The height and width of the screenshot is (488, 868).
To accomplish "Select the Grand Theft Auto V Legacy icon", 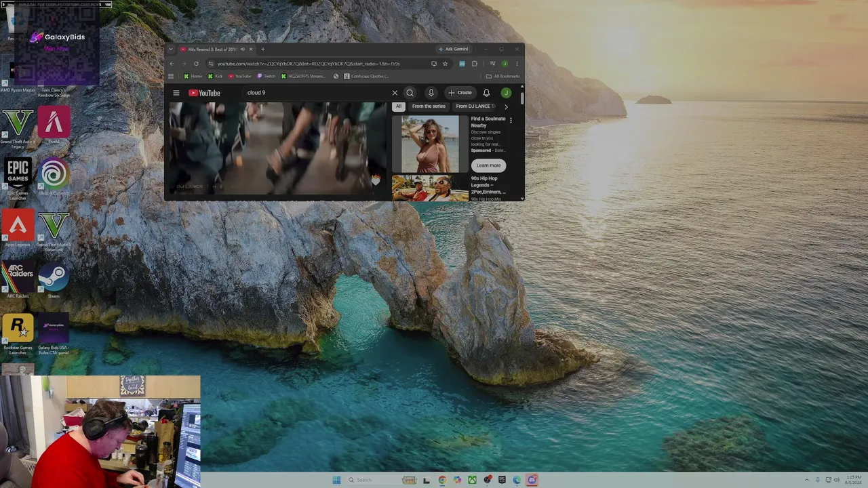I will tap(18, 129).
